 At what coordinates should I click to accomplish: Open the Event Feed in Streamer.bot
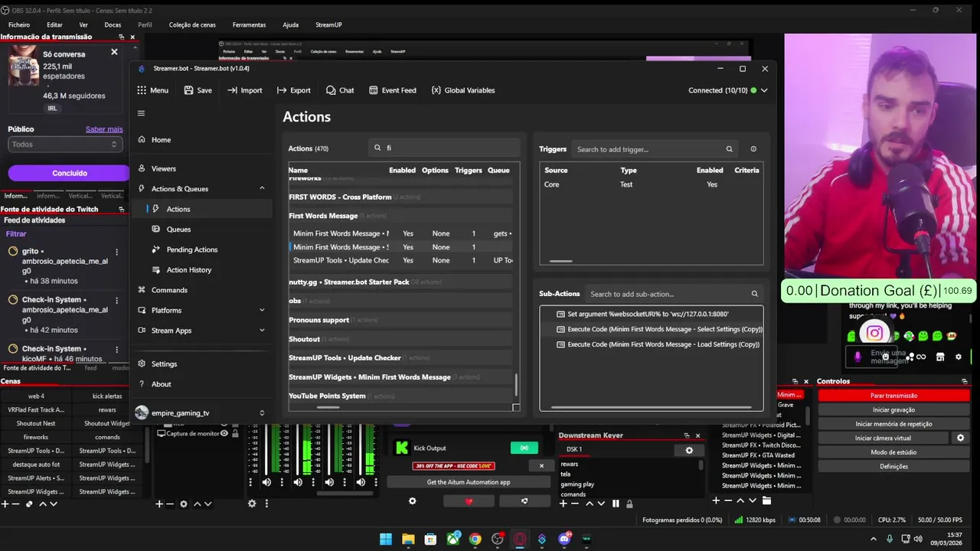point(393,90)
